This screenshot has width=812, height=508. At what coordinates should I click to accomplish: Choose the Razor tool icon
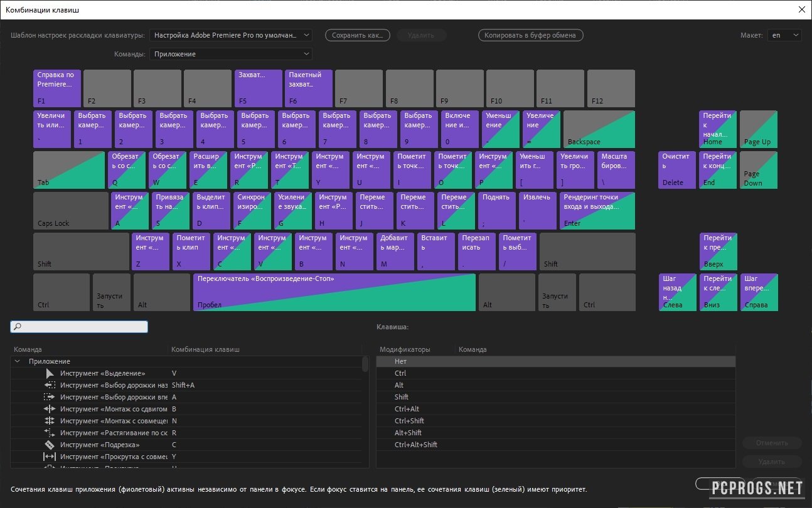click(50, 445)
